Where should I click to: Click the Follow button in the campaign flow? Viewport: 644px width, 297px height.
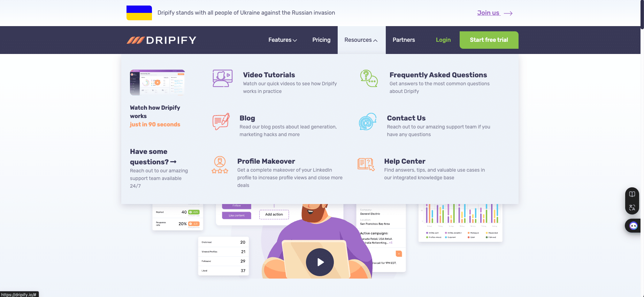click(x=237, y=206)
